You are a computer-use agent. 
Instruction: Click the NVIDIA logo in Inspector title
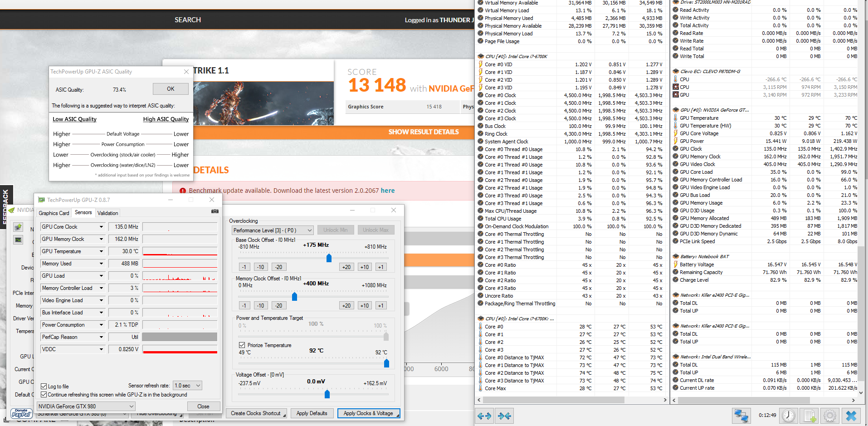tap(12, 211)
